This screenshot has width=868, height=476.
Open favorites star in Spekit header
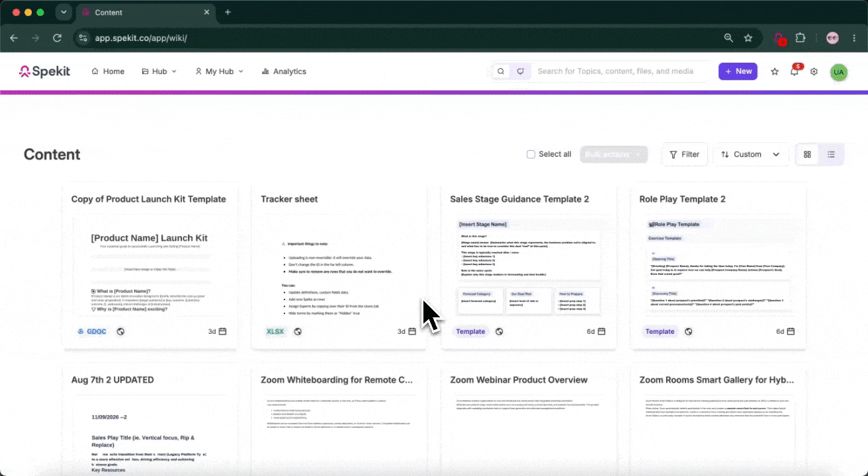[x=775, y=71]
